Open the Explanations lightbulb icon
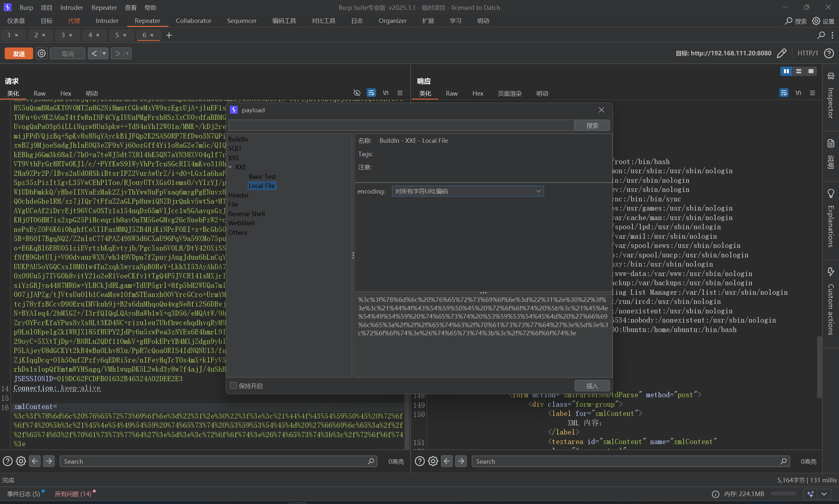Screen dimensions: 839x504 [x=830, y=194]
